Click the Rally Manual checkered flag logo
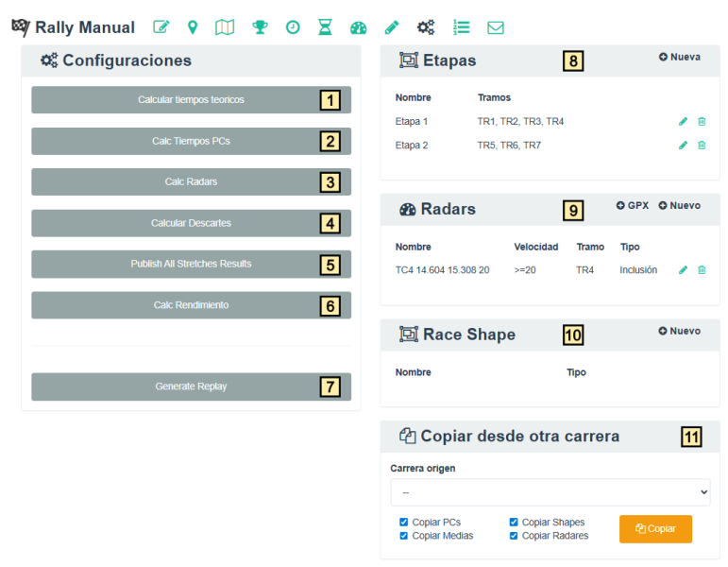The height and width of the screenshot is (567, 728). coord(21,27)
